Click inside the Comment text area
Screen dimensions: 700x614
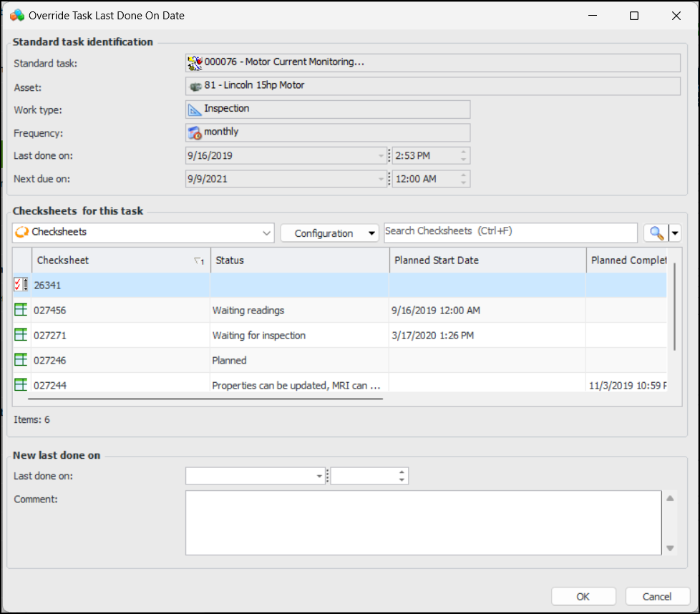point(422,522)
